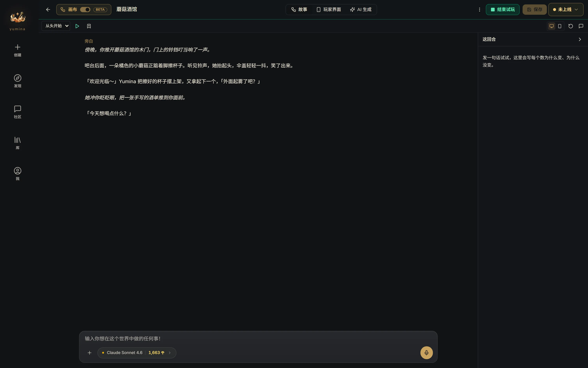The image size is (588, 368).
Task: Click the 1,663 credit count
Action: click(154, 353)
